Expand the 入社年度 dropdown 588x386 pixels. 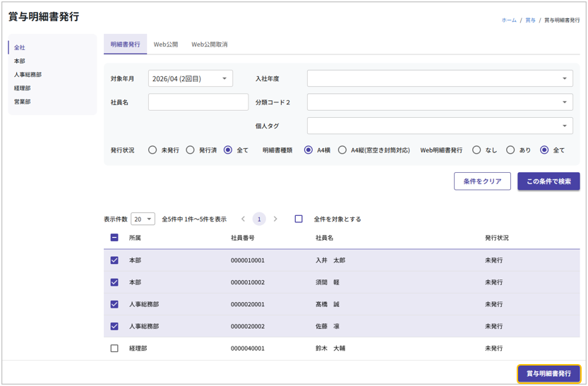pos(440,79)
